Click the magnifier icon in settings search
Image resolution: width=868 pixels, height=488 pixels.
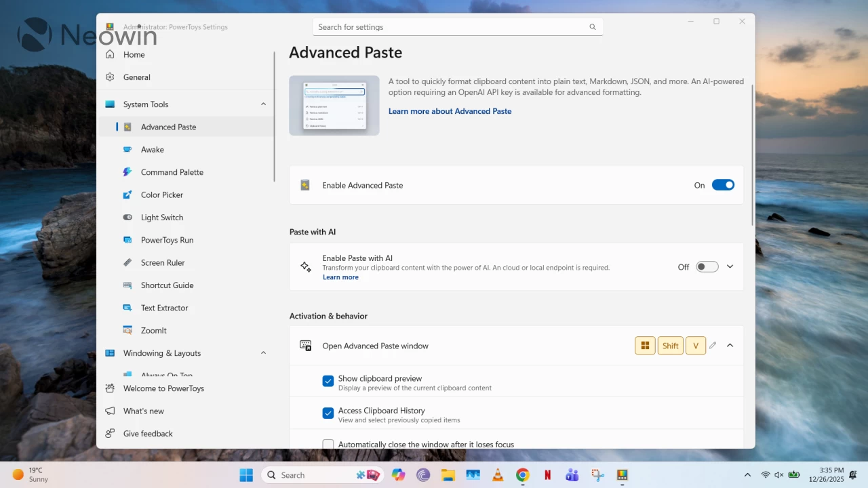(593, 27)
